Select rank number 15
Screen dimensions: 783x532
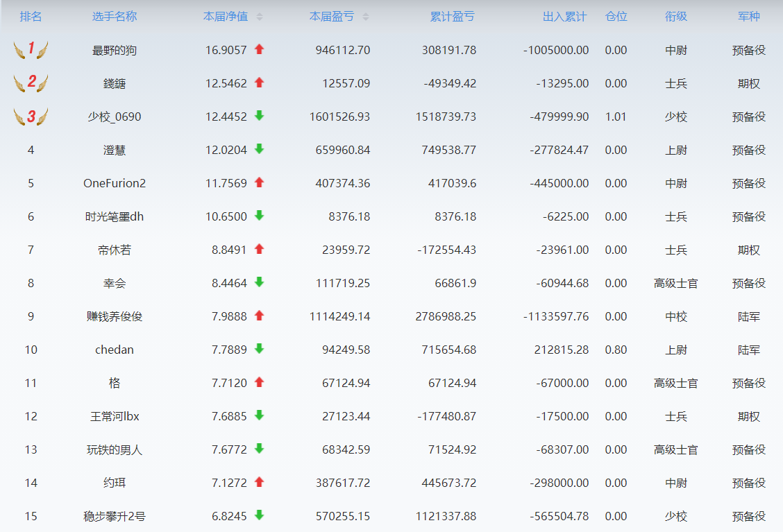pos(31,517)
